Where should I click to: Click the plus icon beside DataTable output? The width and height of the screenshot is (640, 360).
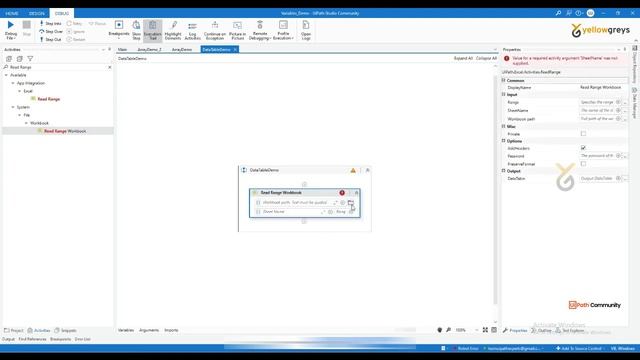pos(618,178)
